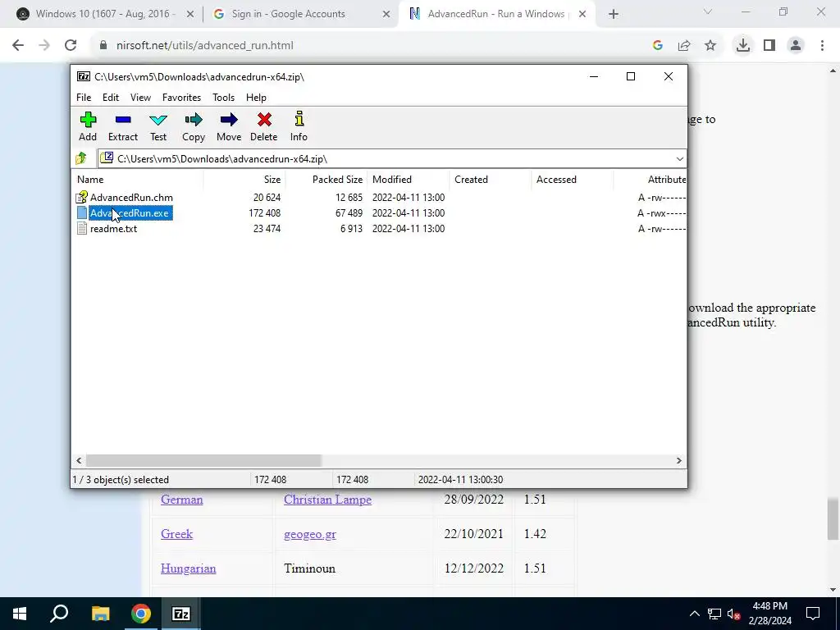This screenshot has height=630, width=840.
Task: Open a new Chrome tab
Action: [x=614, y=15]
